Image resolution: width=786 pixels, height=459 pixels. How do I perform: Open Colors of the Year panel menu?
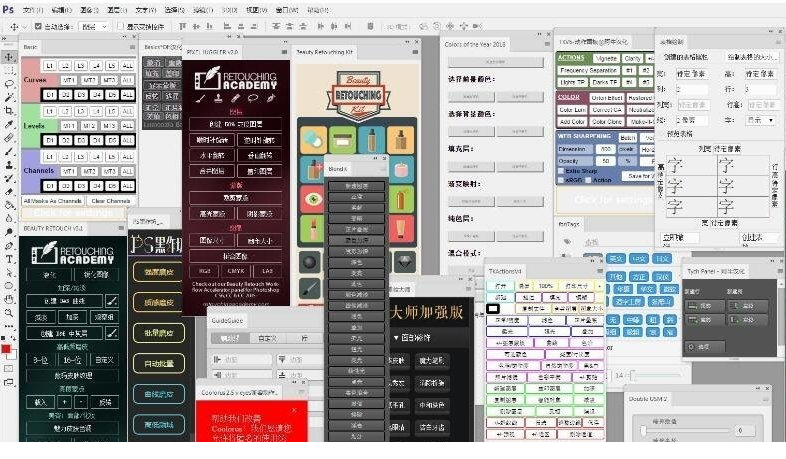click(547, 44)
